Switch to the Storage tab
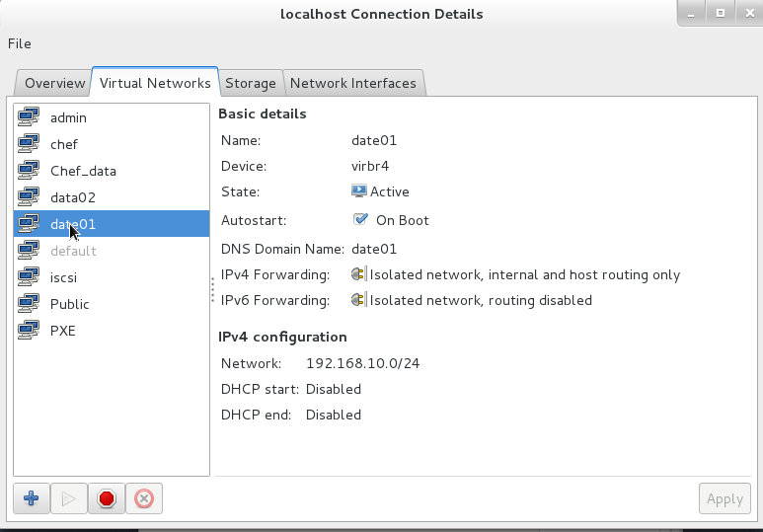 pos(250,84)
